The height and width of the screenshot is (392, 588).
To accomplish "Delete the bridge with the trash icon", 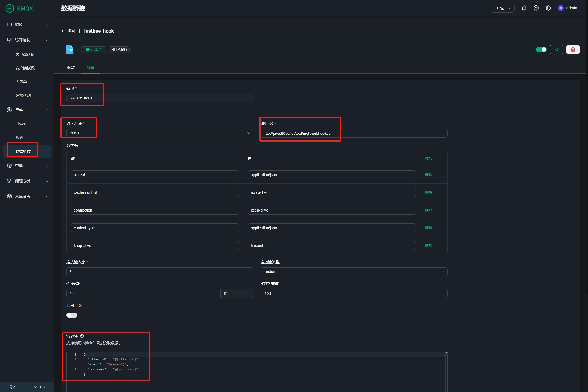I will pyautogui.click(x=573, y=50).
